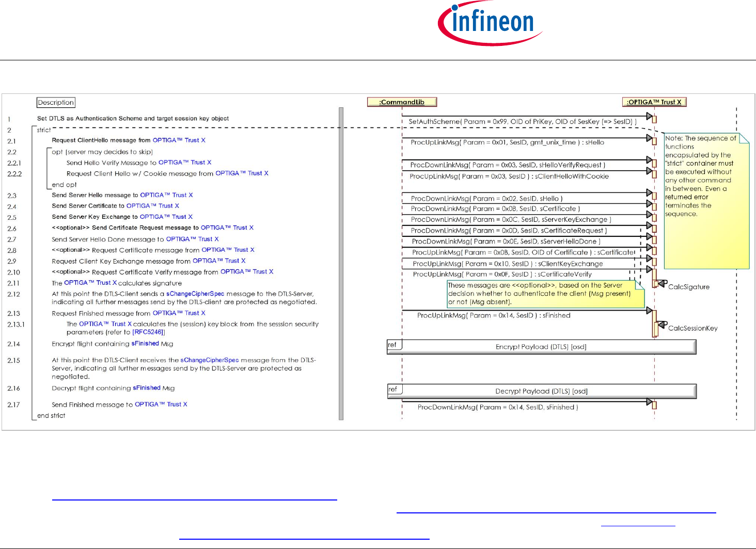The width and height of the screenshot is (756, 549).
Task: Open sFinished link in Decrypt flight row
Action: click(x=147, y=388)
